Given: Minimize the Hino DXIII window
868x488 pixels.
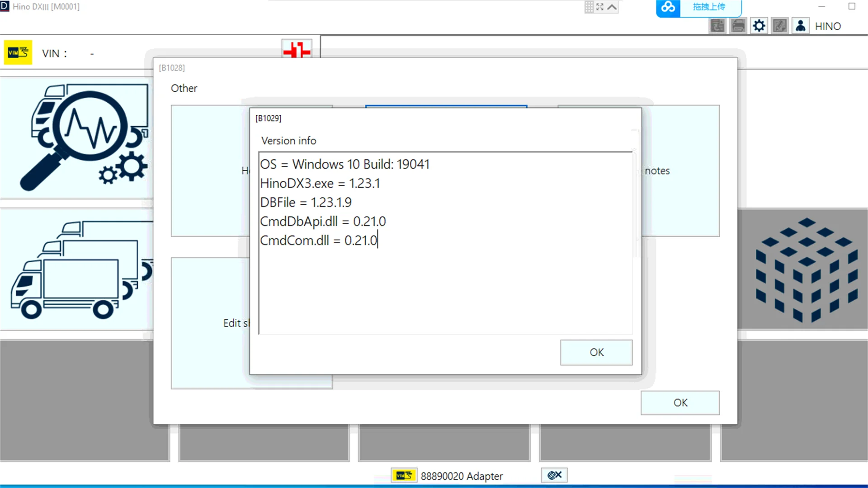Looking at the screenshot, I should pyautogui.click(x=822, y=6).
